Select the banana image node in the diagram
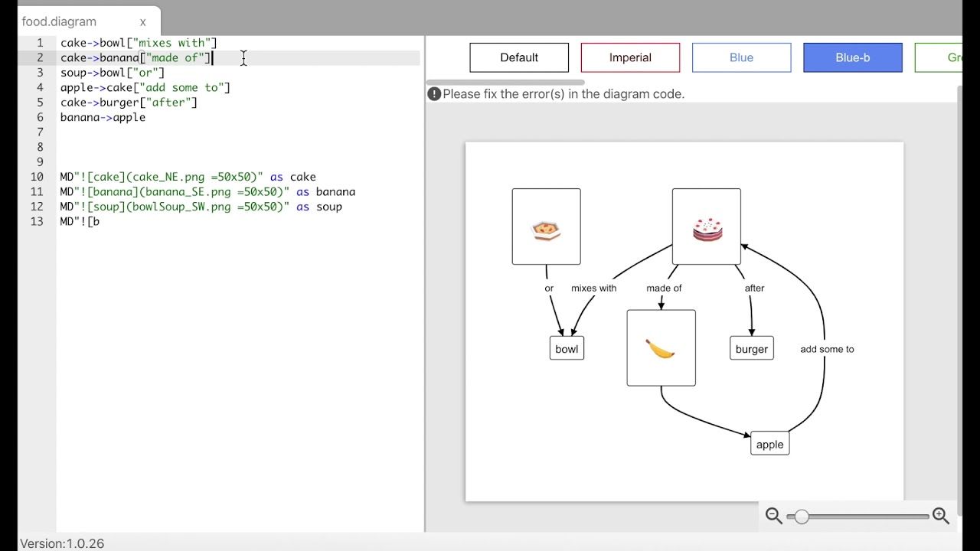The width and height of the screenshot is (980, 551). click(x=661, y=347)
